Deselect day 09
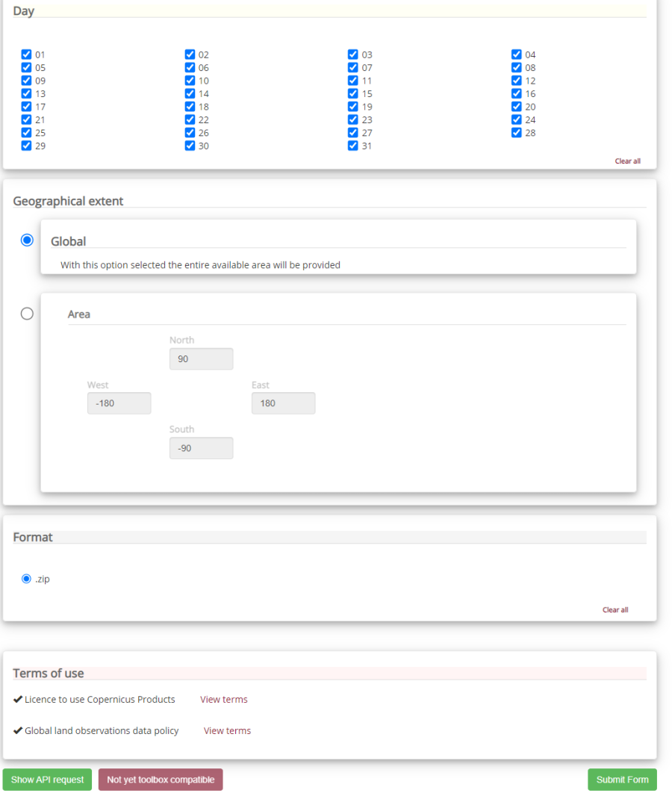This screenshot has height=805, width=672. point(26,81)
